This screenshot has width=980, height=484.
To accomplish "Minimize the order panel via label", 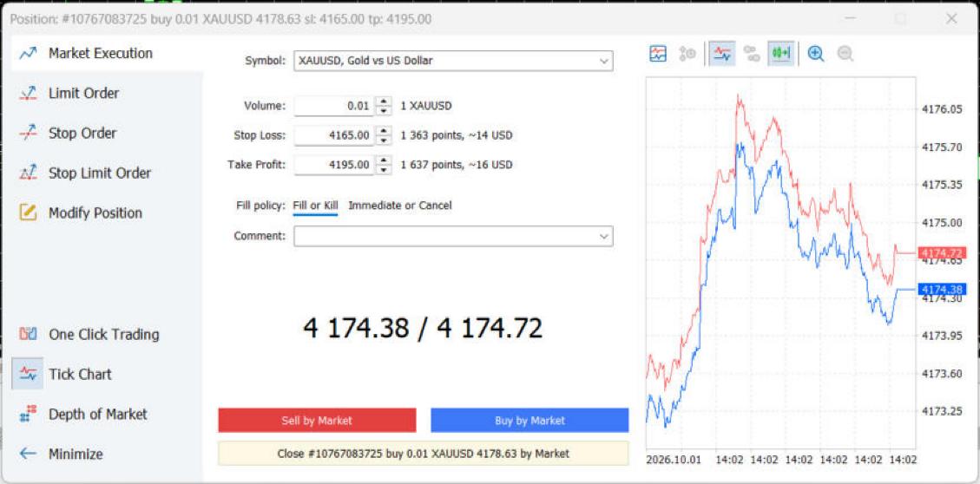I will pos(76,454).
